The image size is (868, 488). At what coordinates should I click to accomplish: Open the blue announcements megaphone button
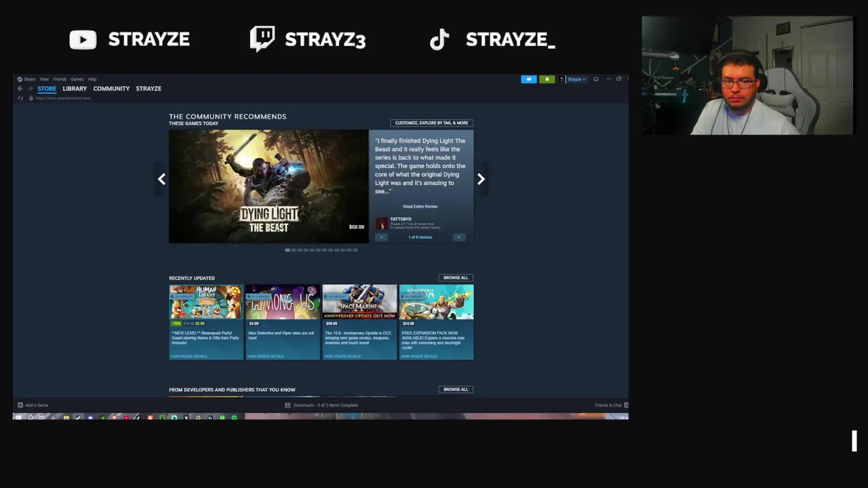click(x=529, y=79)
